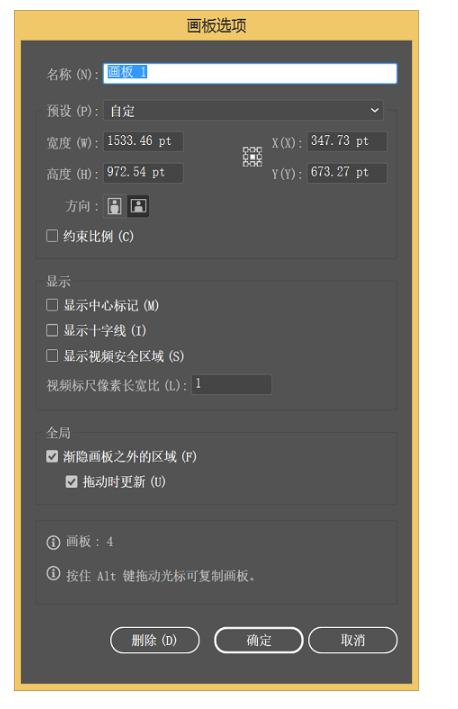Select landscape orientation icon

[138, 206]
